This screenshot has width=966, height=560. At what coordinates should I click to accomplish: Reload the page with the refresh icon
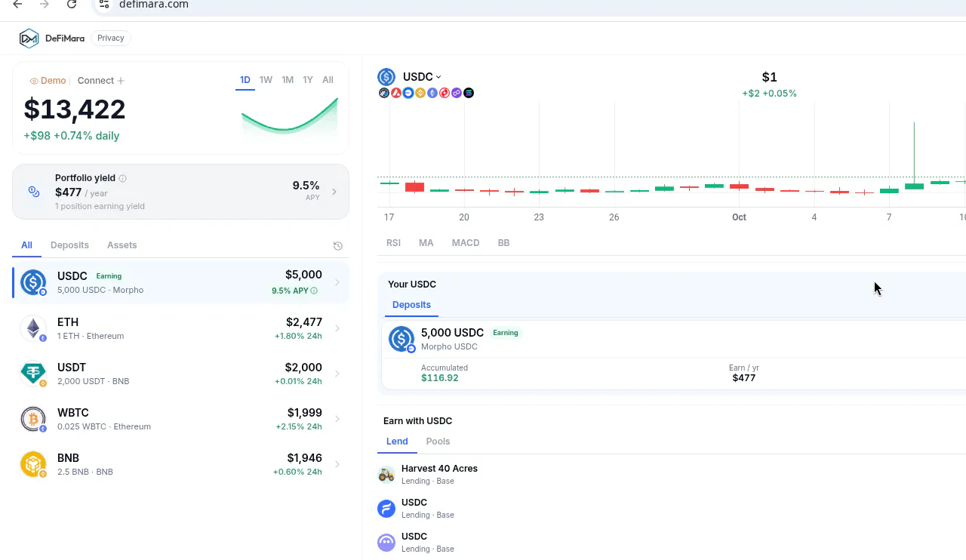(72, 5)
